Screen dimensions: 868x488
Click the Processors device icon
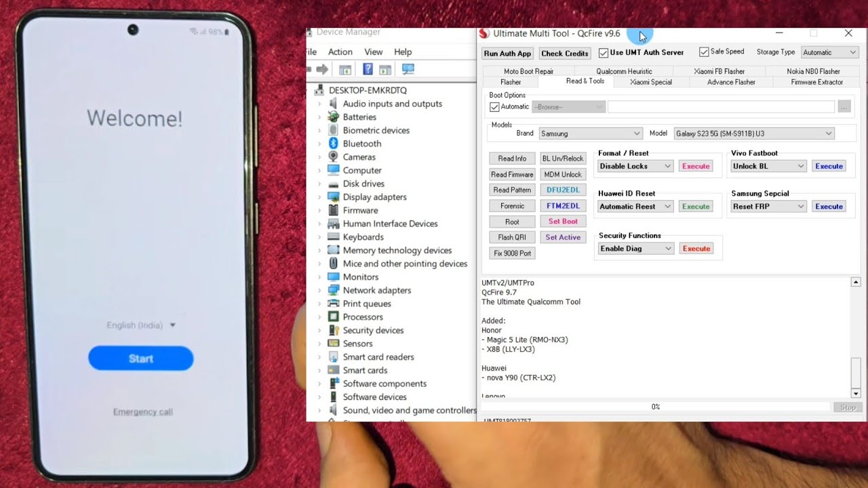[333, 317]
